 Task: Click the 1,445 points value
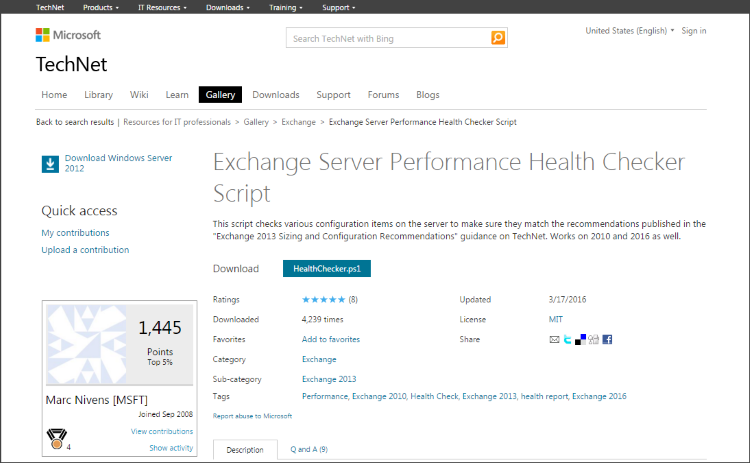pyautogui.click(x=160, y=328)
